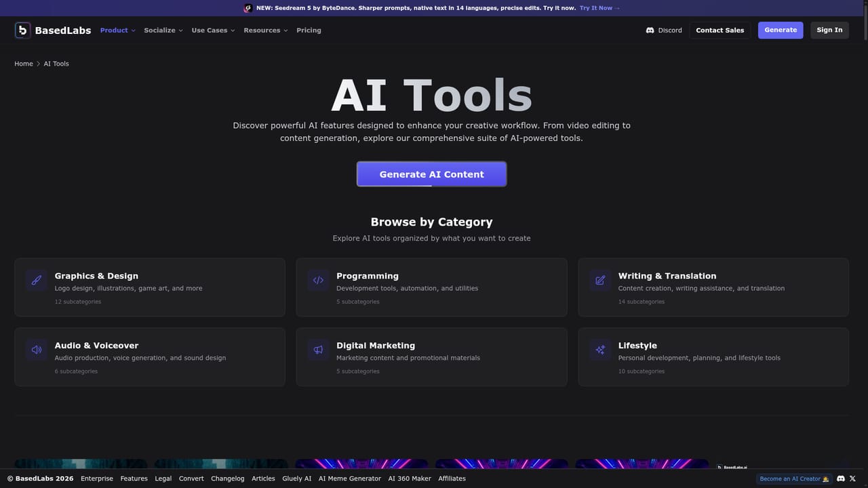
Task: Open the Audio & Voiceover category title
Action: pyautogui.click(x=97, y=346)
